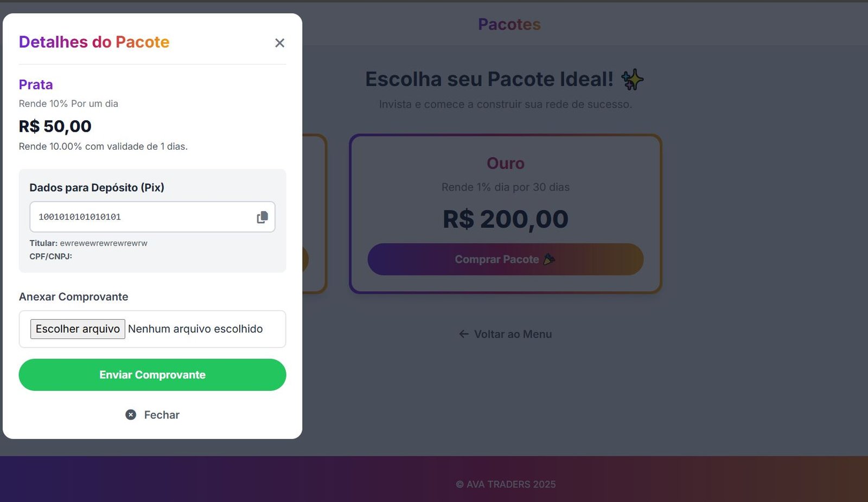Click the R$ 50,00 price in modal

55,126
